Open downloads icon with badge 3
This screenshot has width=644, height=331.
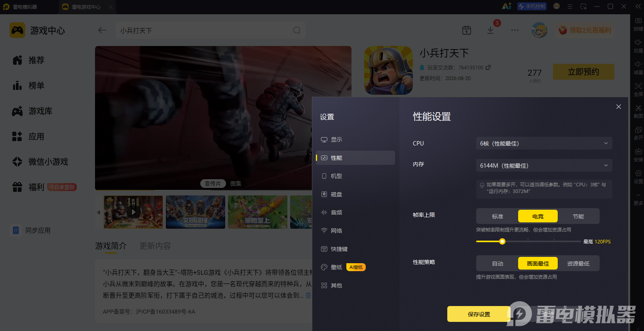pyautogui.click(x=490, y=30)
